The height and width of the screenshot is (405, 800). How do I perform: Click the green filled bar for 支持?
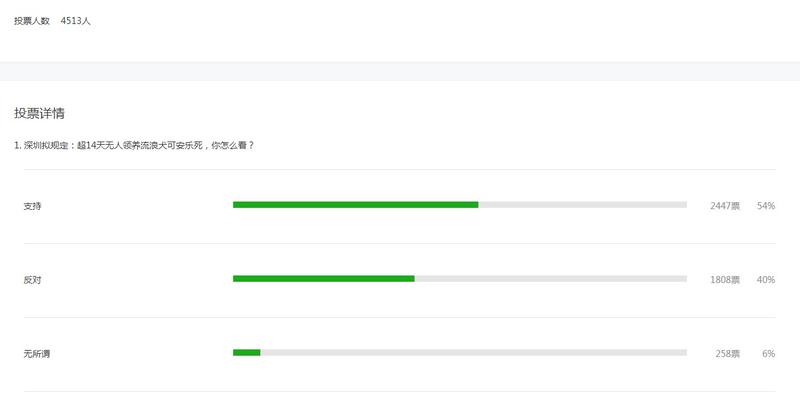point(355,205)
